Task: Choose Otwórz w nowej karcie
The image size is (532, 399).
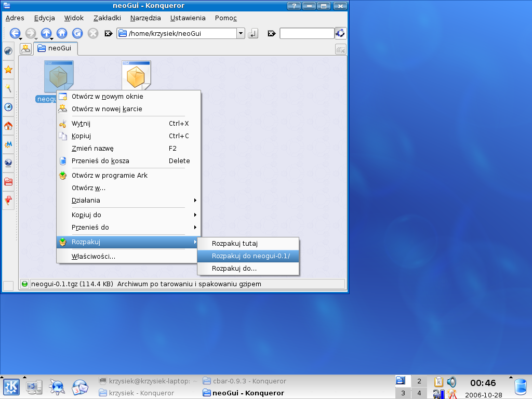Action: 129,109
